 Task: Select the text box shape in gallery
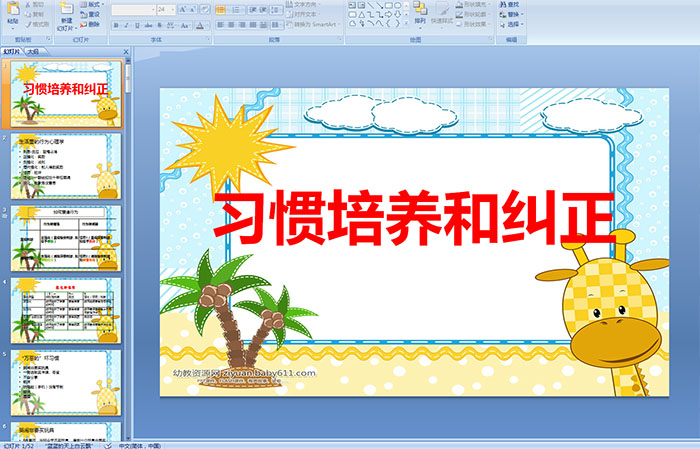point(352,5)
